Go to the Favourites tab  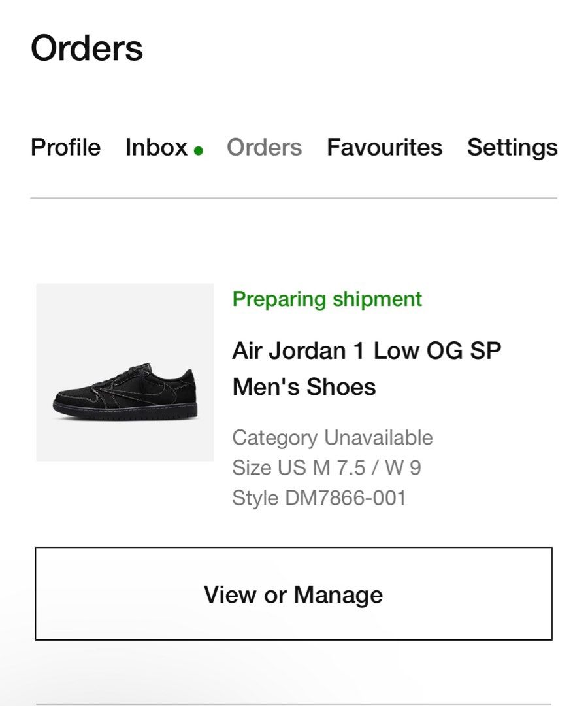[384, 148]
